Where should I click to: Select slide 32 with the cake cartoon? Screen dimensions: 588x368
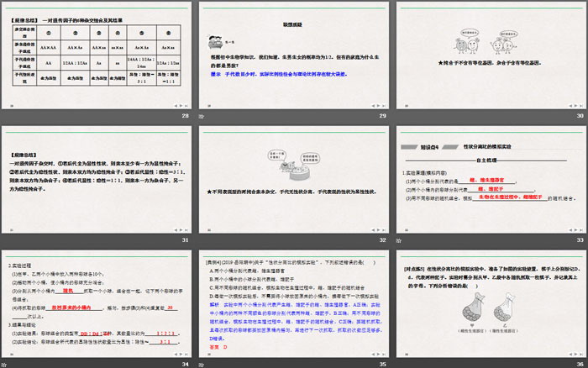point(291,177)
